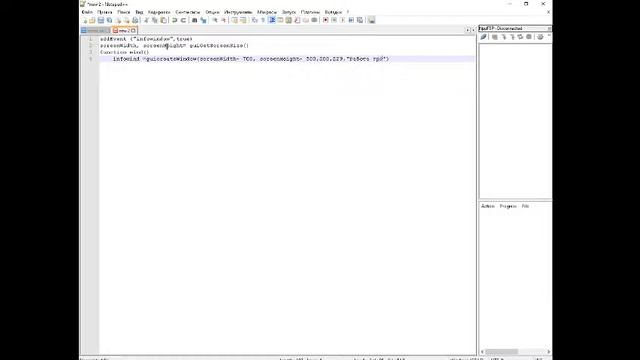Image resolution: width=640 pixels, height=360 pixels.
Task: Open the Кодировки menu
Action: (x=159, y=12)
